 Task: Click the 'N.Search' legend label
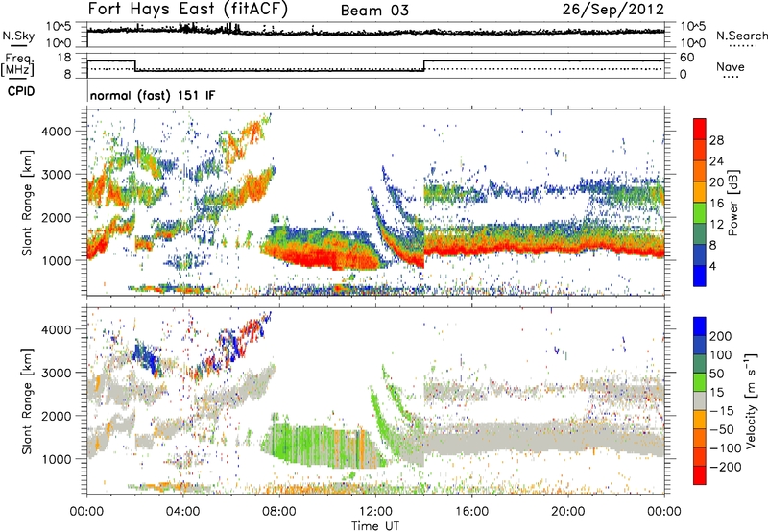click(x=741, y=36)
